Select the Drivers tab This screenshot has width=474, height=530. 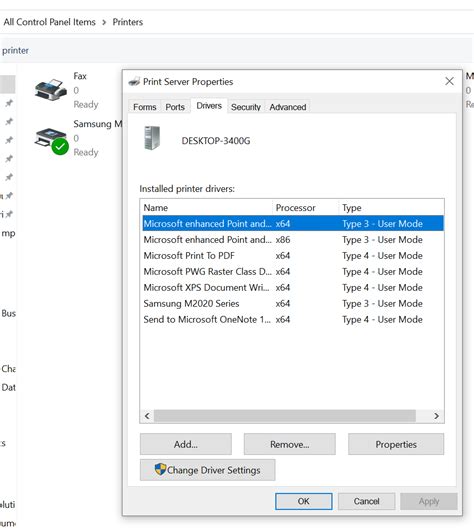[x=209, y=106]
